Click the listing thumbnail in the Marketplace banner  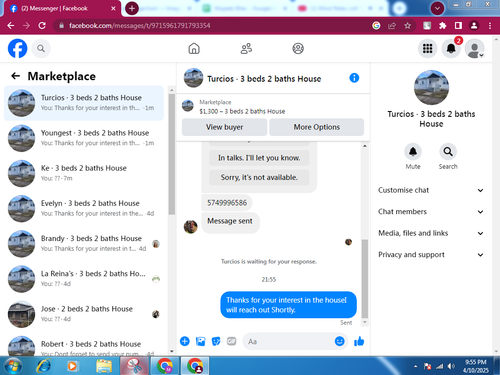[x=188, y=106]
